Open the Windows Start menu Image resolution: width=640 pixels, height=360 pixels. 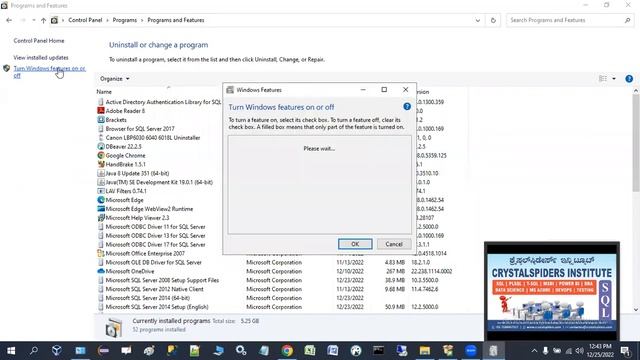coord(11,351)
